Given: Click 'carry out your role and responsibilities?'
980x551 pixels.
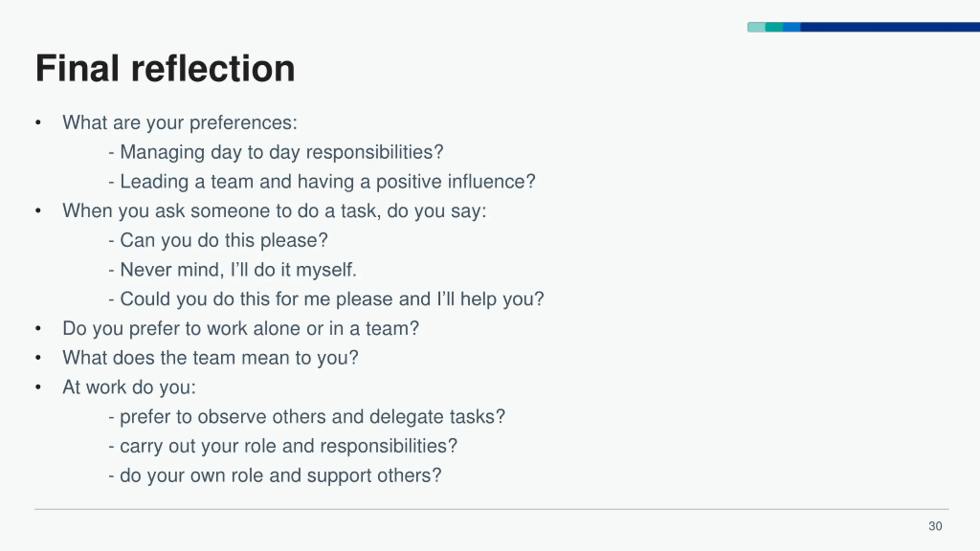Looking at the screenshot, I should pyautogui.click(x=283, y=446).
